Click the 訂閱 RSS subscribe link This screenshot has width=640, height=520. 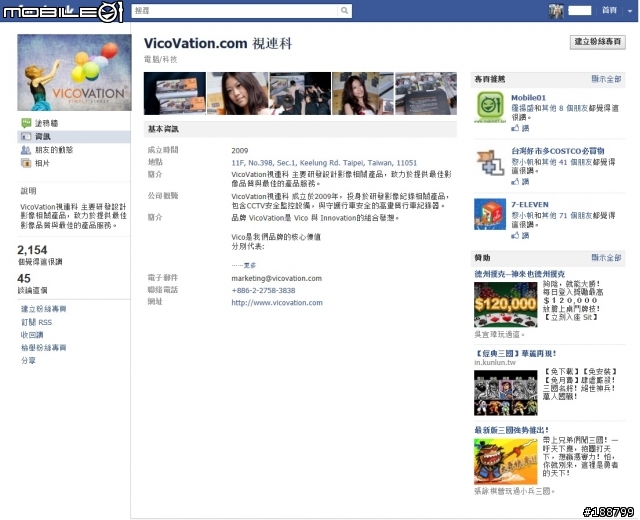[36, 322]
